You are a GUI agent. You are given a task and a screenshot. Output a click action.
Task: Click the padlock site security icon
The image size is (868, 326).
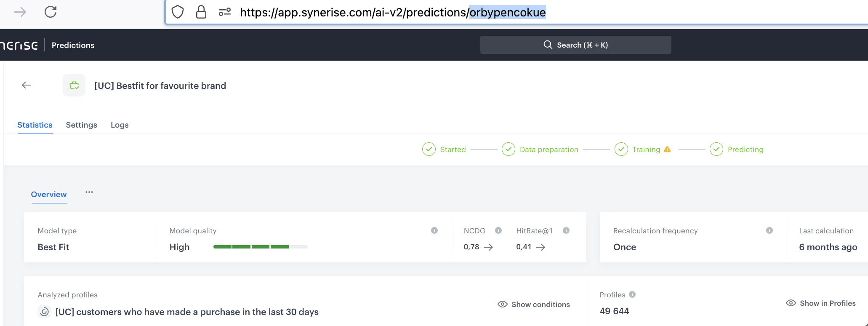pos(201,12)
